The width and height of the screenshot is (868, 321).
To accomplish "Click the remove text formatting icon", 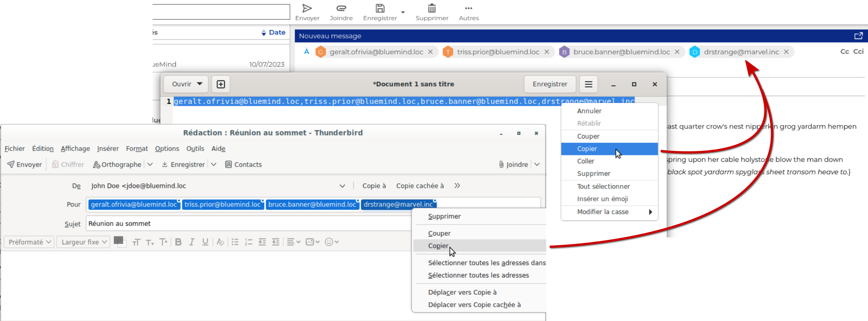I will coord(220,242).
